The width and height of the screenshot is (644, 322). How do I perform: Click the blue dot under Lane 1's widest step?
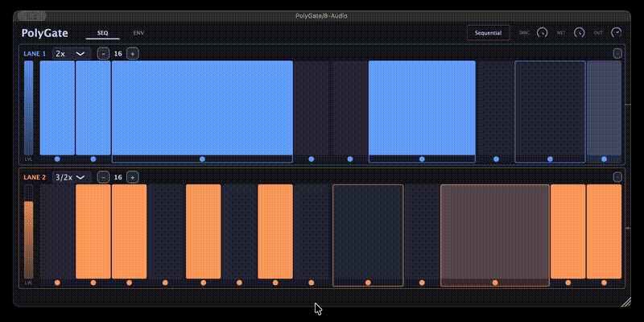[x=202, y=159]
